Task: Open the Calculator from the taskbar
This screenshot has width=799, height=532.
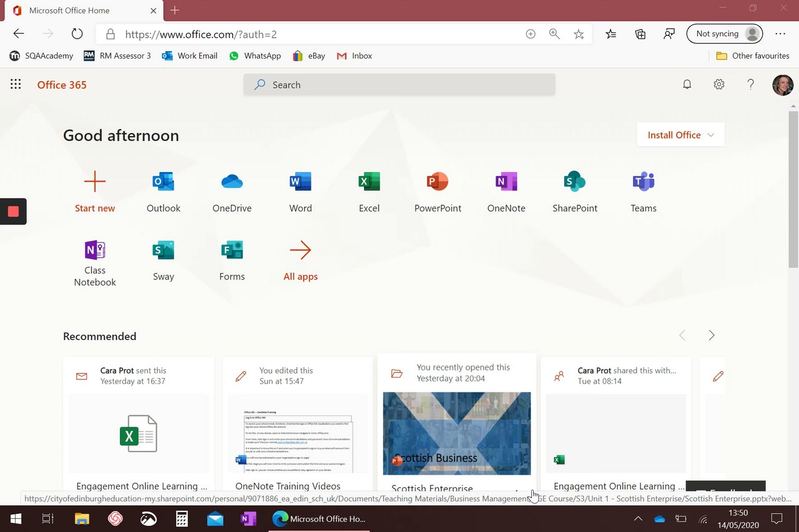Action: pos(182,518)
